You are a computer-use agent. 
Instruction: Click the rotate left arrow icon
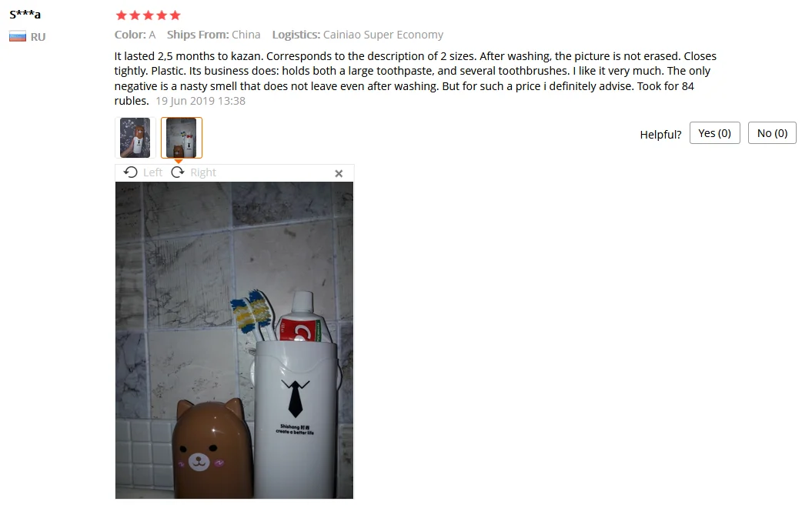click(x=131, y=172)
